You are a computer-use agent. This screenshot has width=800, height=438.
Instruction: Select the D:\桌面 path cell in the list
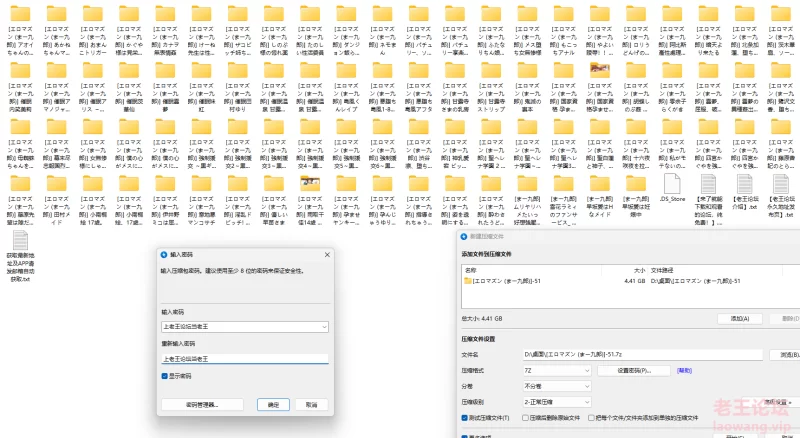(695, 281)
